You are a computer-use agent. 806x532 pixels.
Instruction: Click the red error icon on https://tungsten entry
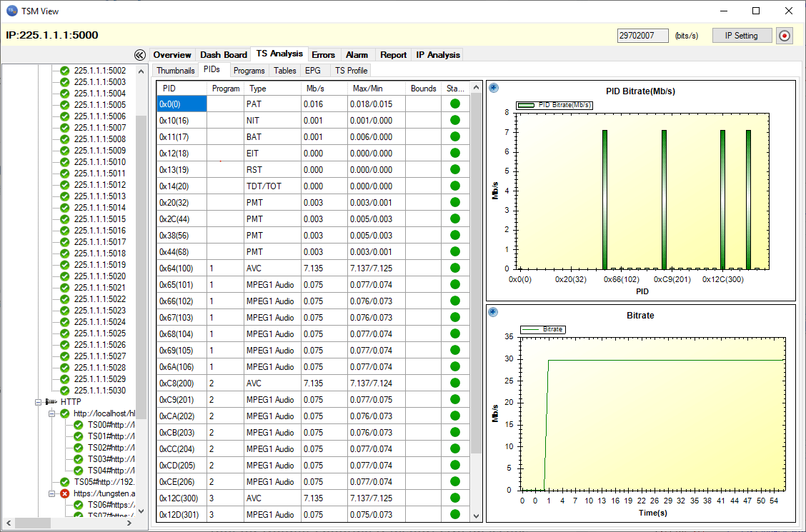(x=64, y=493)
